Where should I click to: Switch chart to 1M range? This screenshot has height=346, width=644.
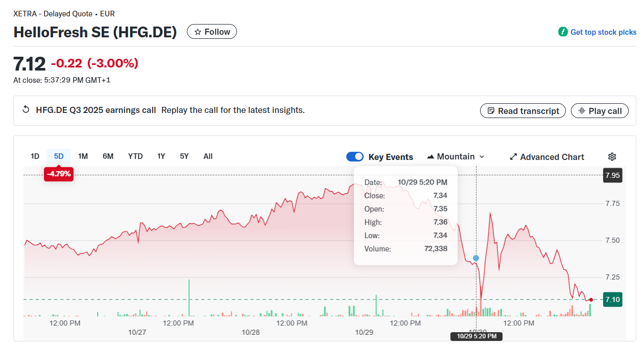[83, 156]
